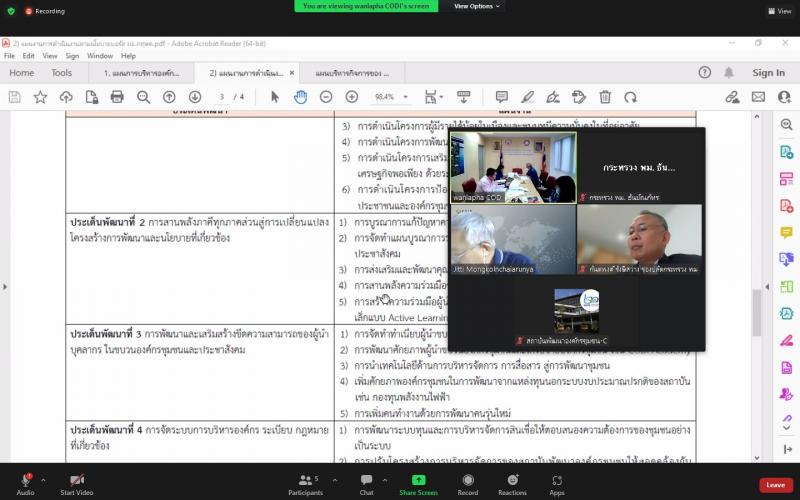Open the Window menu
800x500 pixels.
click(x=99, y=56)
